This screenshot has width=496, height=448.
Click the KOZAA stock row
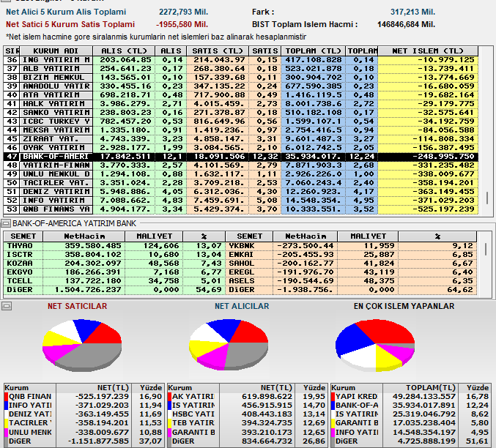114,264
